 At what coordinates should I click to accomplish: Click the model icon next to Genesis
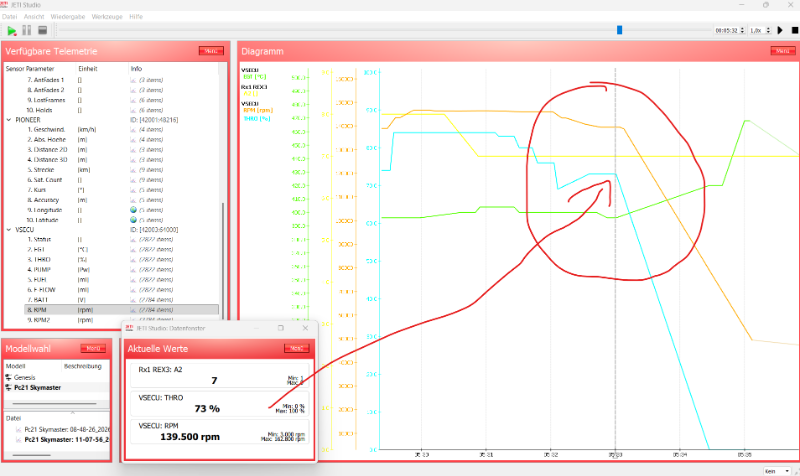pos(8,378)
